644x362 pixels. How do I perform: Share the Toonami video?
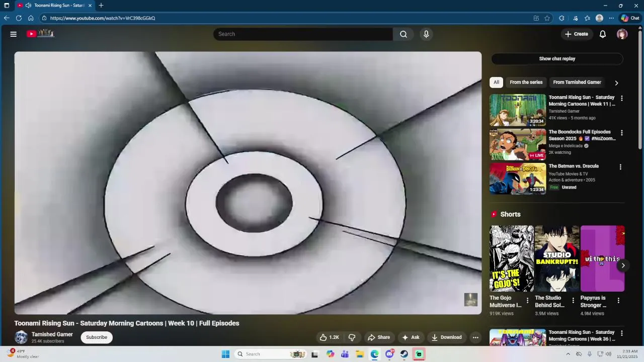click(378, 337)
